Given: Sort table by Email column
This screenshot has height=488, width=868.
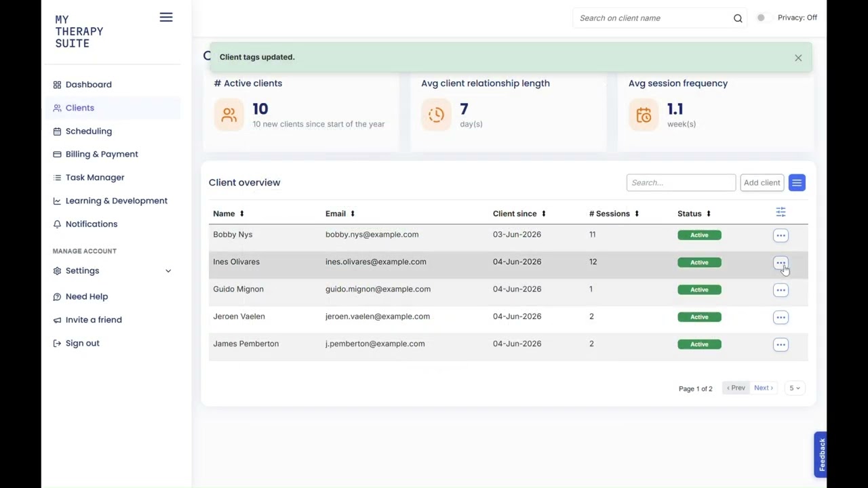Looking at the screenshot, I should point(340,213).
